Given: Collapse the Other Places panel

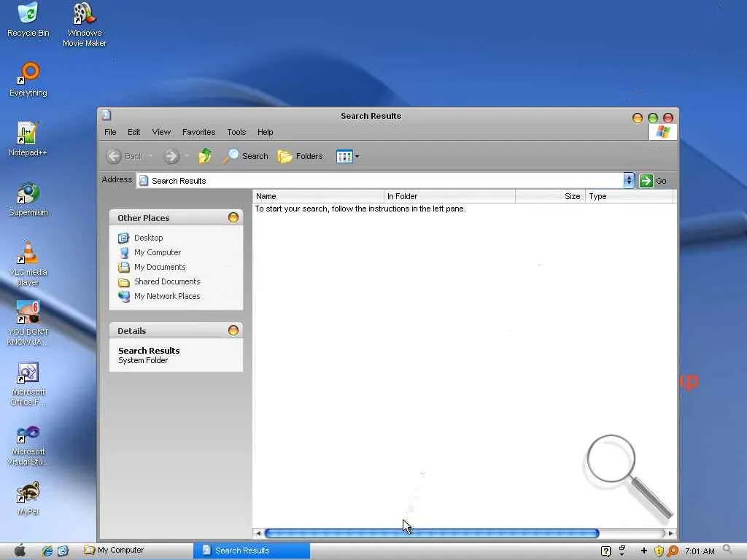Looking at the screenshot, I should click(233, 217).
